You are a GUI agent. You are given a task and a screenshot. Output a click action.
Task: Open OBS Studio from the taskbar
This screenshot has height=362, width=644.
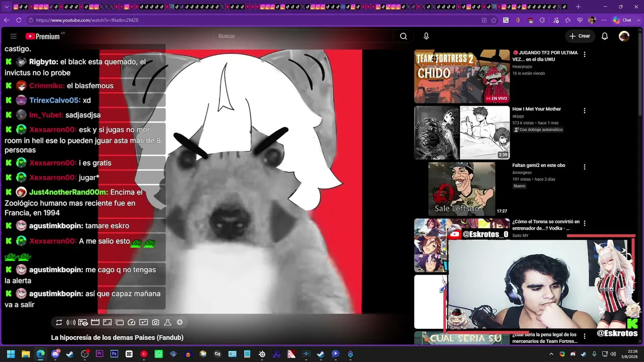coord(85,354)
